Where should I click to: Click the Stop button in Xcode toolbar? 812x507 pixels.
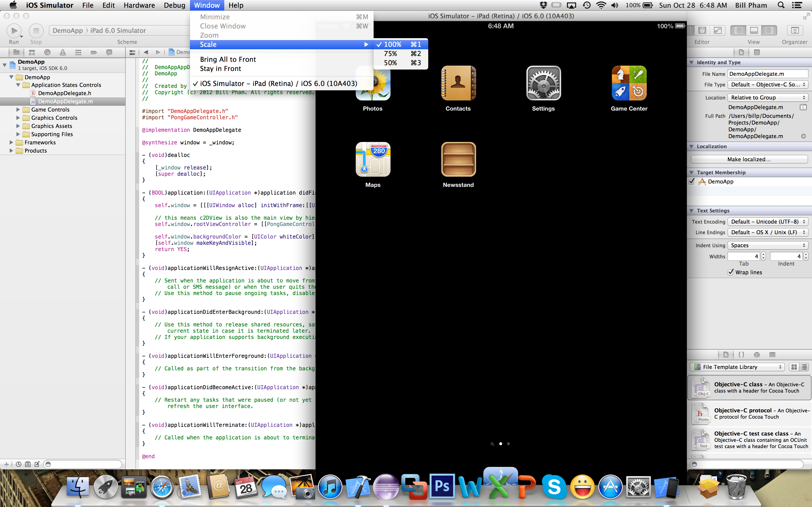pyautogui.click(x=36, y=31)
